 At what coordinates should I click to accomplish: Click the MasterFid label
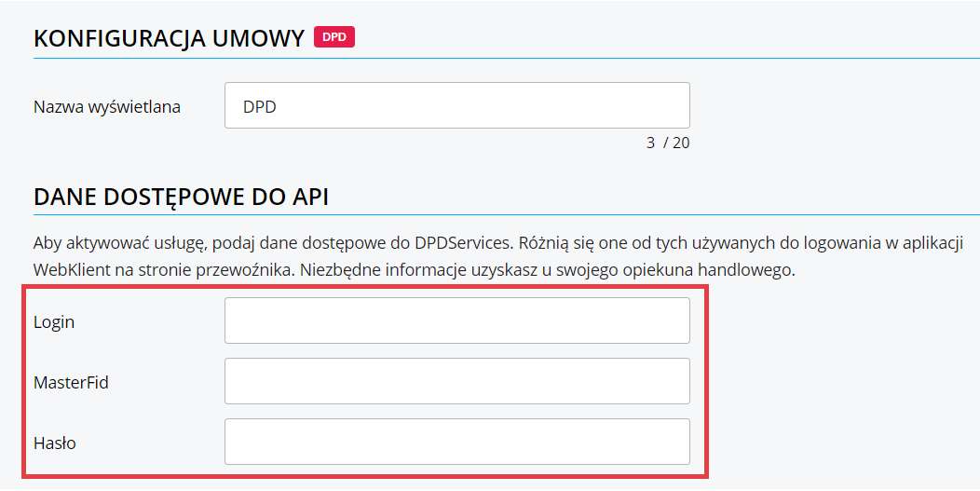point(71,382)
